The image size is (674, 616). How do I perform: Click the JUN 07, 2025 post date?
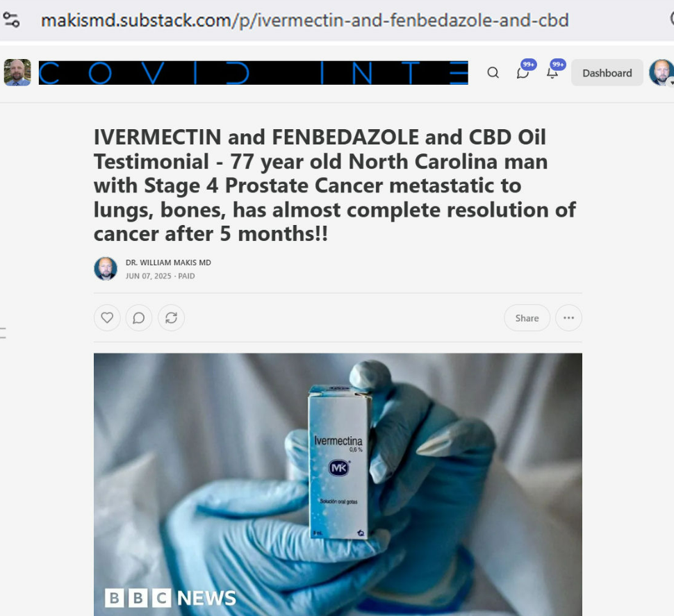point(148,276)
